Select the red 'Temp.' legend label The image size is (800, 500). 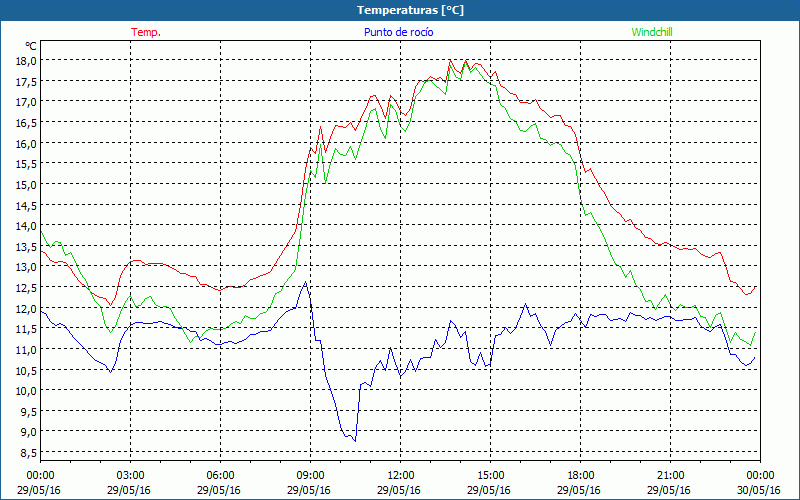point(146,32)
